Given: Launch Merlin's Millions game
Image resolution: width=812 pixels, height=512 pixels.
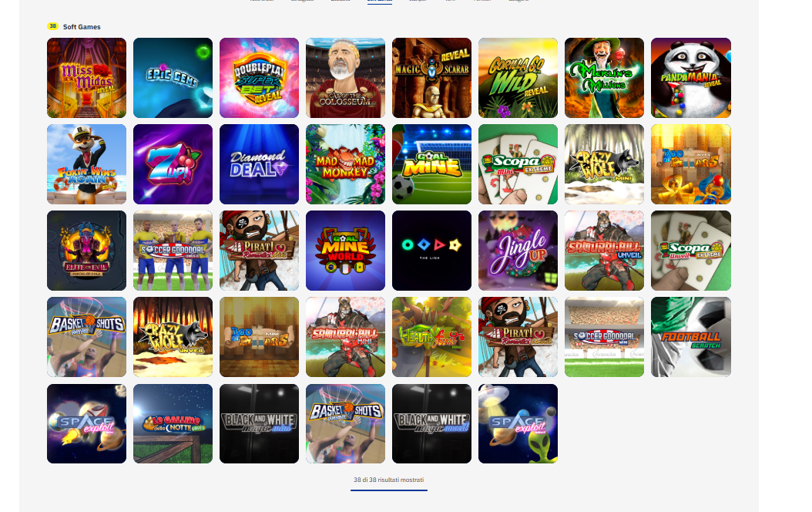Looking at the screenshot, I should [x=604, y=78].
